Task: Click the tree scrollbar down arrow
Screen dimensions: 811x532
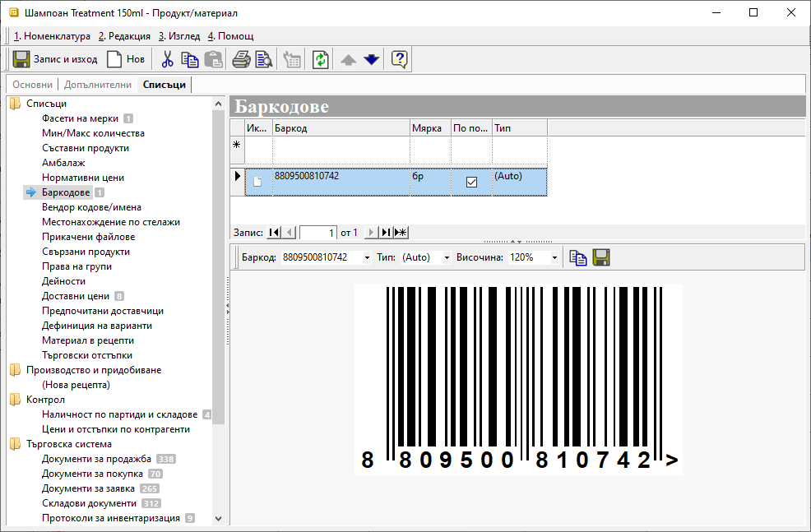Action: point(218,519)
